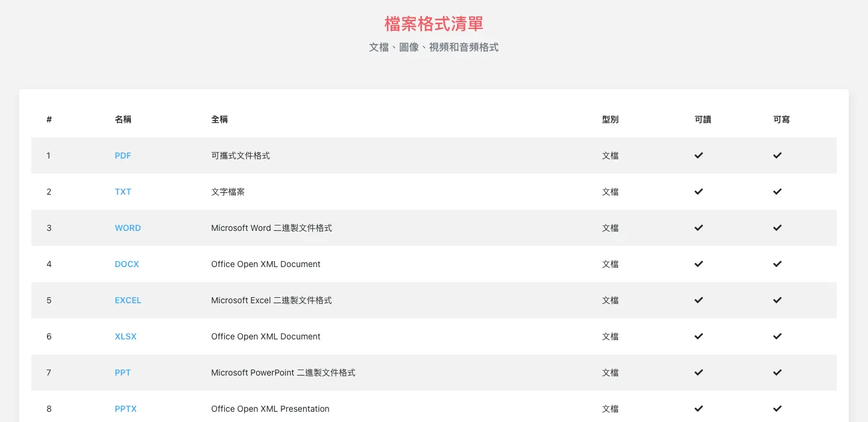868x422 pixels.
Task: Click the readable checkmark in PPTX row
Action: click(x=699, y=409)
